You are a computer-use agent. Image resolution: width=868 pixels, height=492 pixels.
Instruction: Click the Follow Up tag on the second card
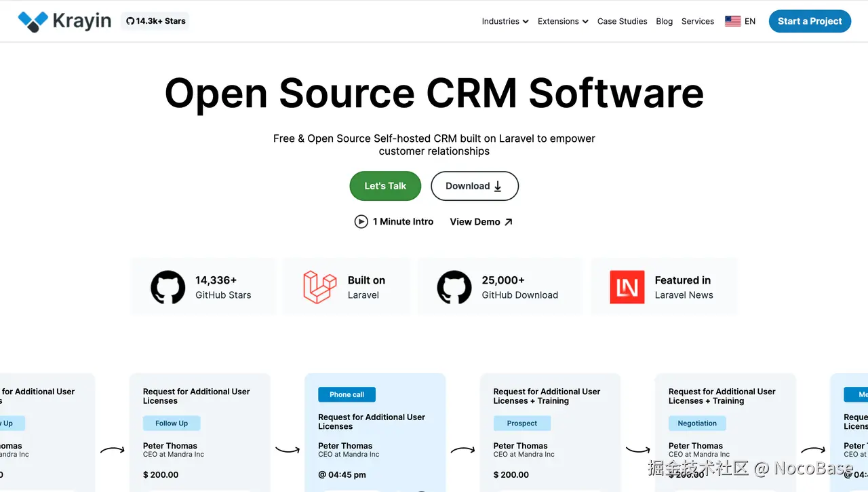click(x=172, y=423)
